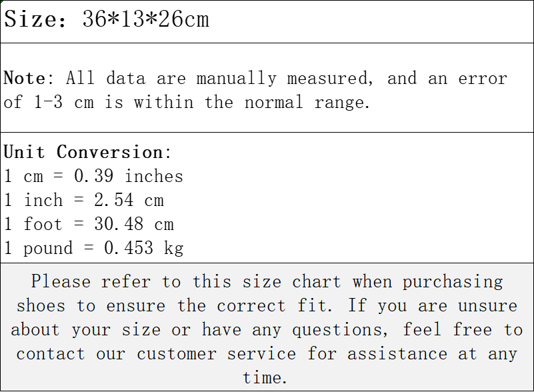Screen dimensions: 534x392
Task: Click the 'purchasing' word
Action: pyautogui.click(x=453, y=283)
